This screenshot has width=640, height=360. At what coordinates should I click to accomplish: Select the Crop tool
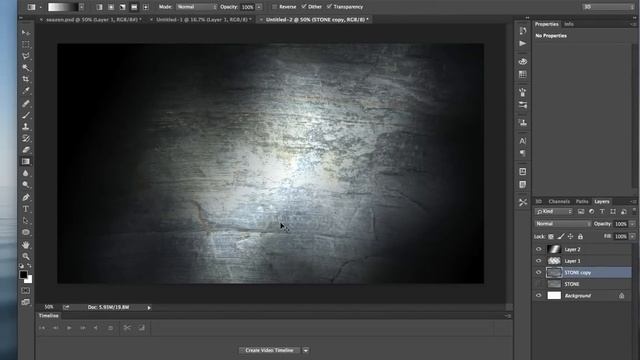[26, 79]
